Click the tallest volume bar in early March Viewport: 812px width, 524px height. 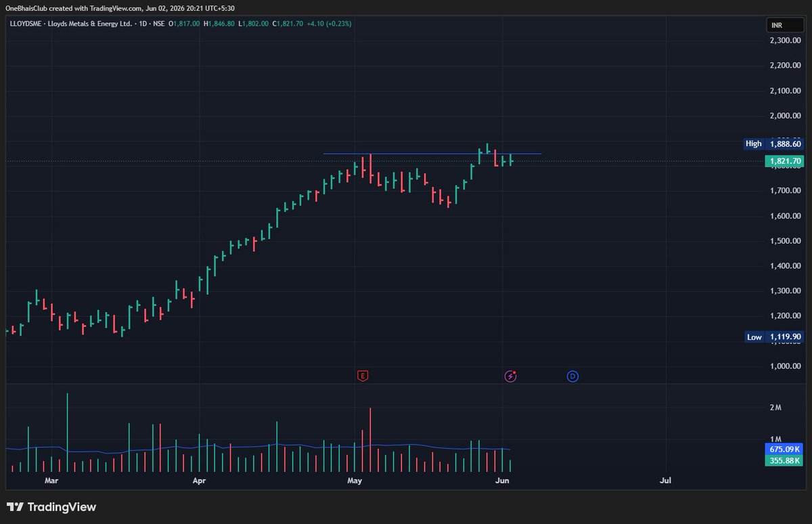(67, 433)
